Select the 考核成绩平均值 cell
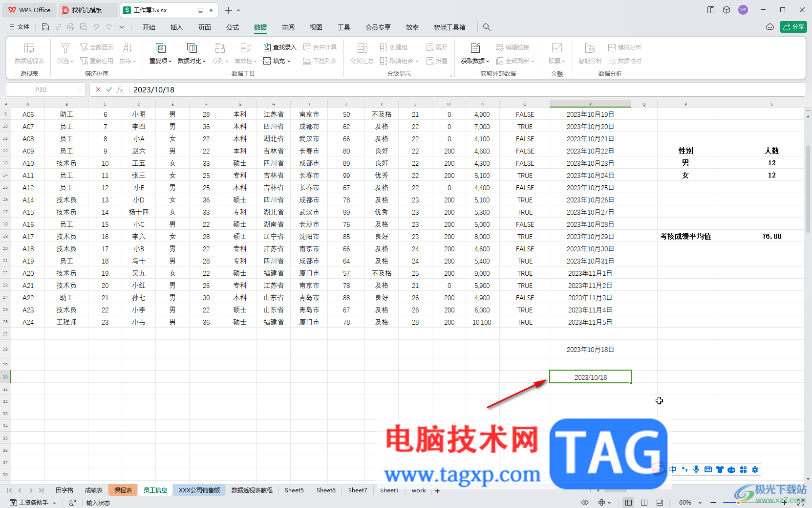 coord(685,236)
